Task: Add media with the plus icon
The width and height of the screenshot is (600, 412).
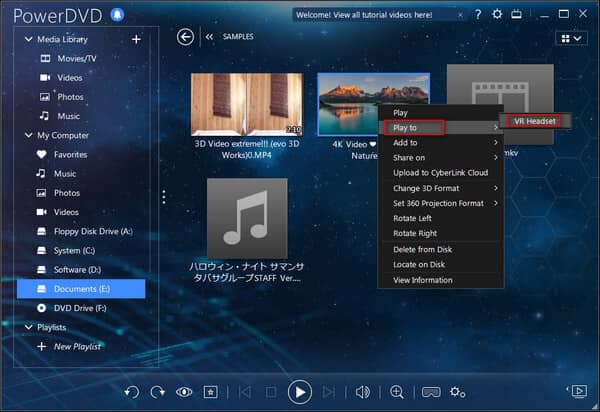Action: tap(136, 39)
